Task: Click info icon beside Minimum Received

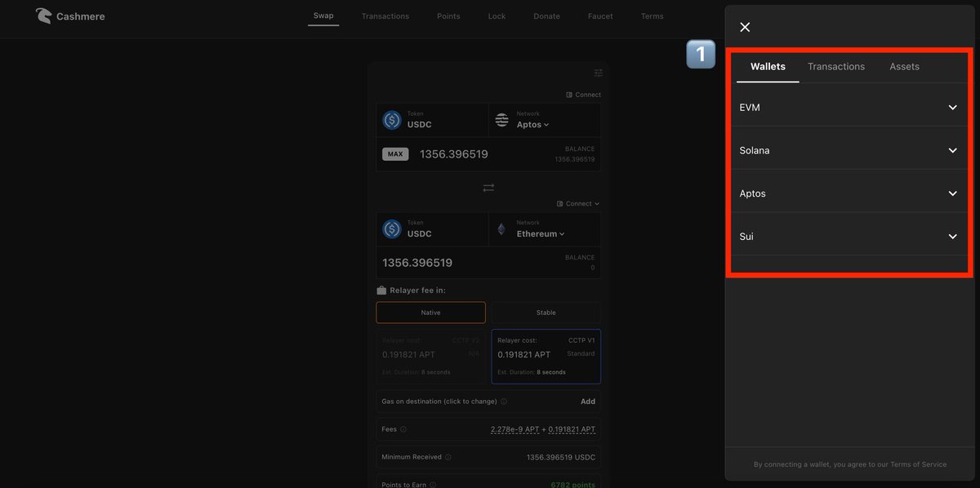Action: click(x=448, y=457)
